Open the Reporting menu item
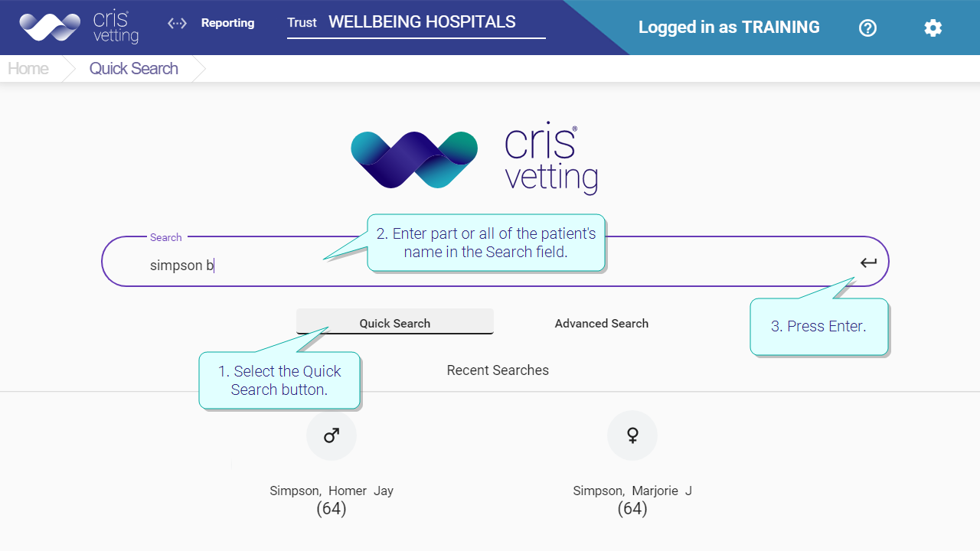The height and width of the screenshot is (551, 980). coord(227,23)
